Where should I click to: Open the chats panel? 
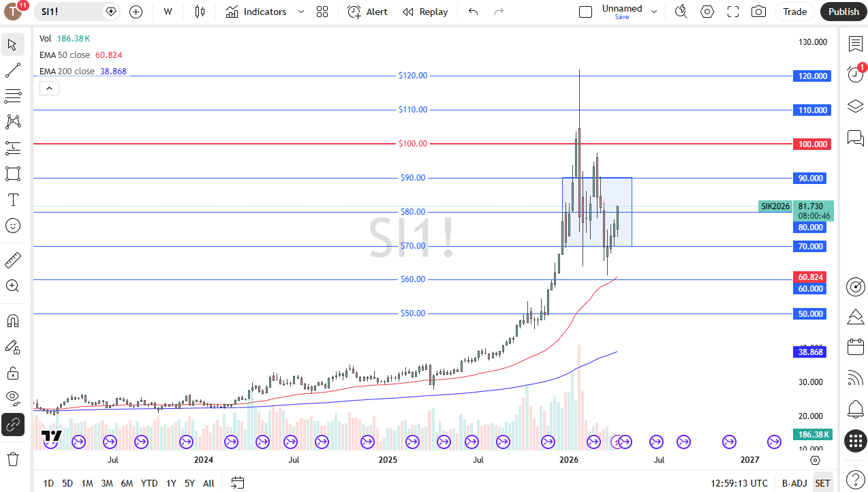coord(855,137)
